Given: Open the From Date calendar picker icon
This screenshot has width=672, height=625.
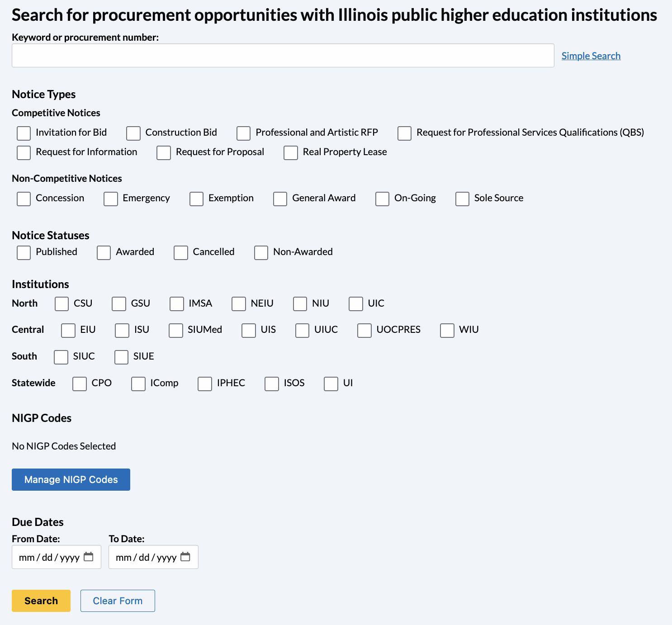Looking at the screenshot, I should tap(89, 557).
